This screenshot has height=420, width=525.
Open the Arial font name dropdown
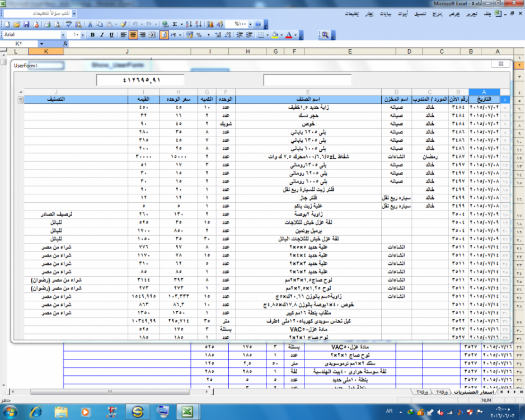63,35
